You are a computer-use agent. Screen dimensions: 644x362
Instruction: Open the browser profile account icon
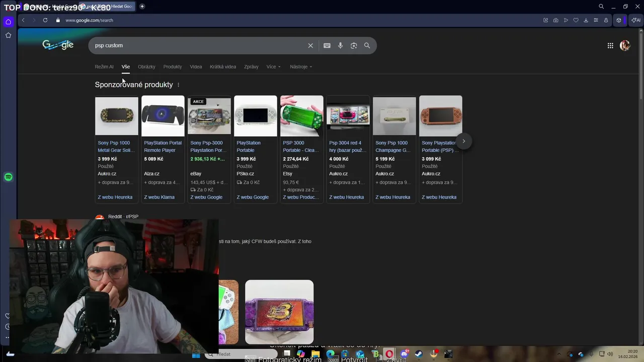pos(606,20)
